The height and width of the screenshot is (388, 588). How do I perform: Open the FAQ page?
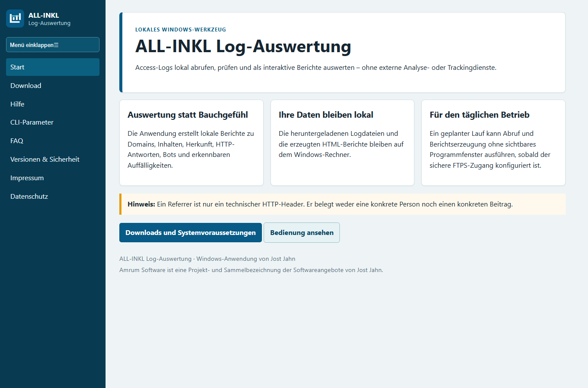tap(53, 141)
